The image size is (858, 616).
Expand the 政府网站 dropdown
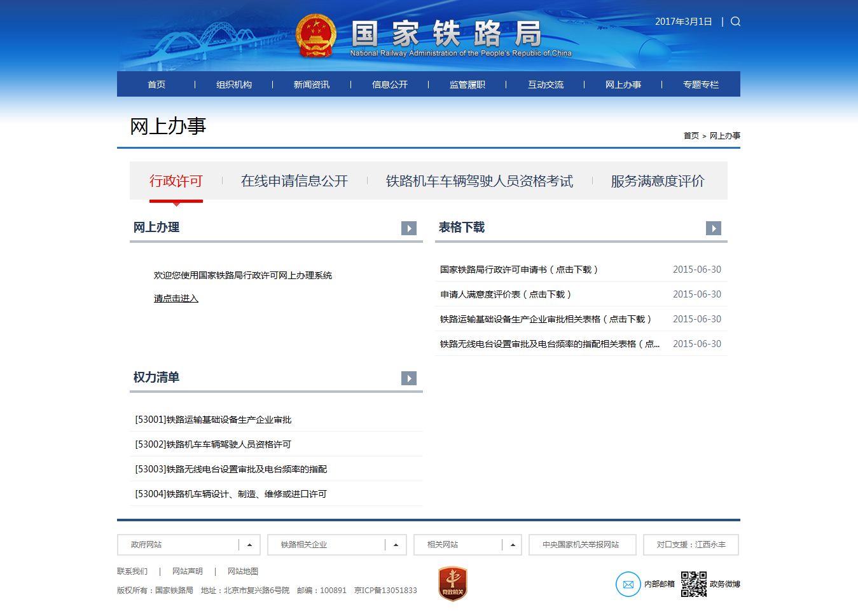point(249,545)
